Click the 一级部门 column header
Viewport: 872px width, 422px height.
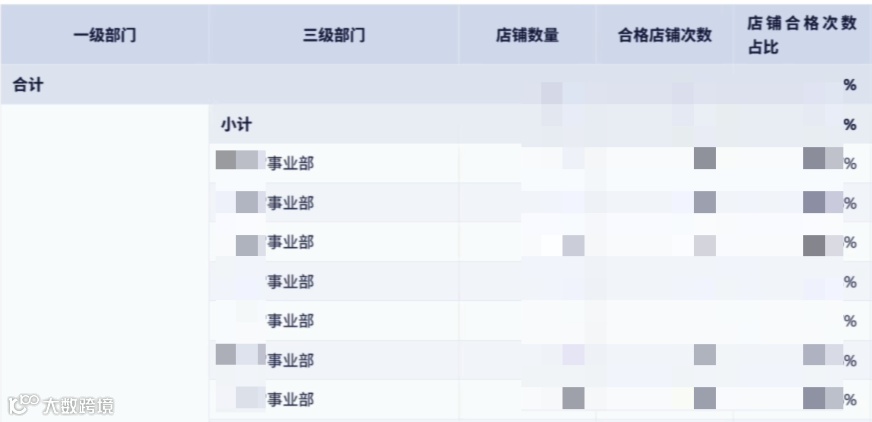(105, 35)
